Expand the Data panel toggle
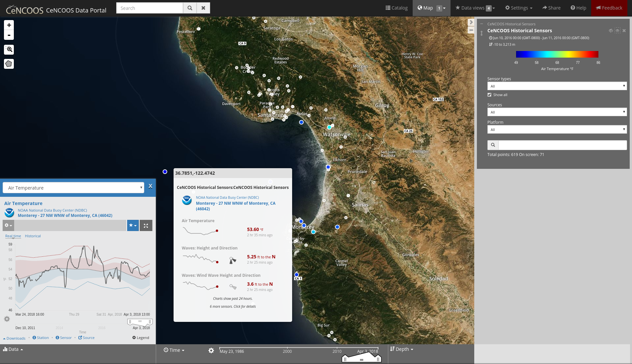Image resolution: width=632 pixels, height=364 pixels. pos(13,349)
